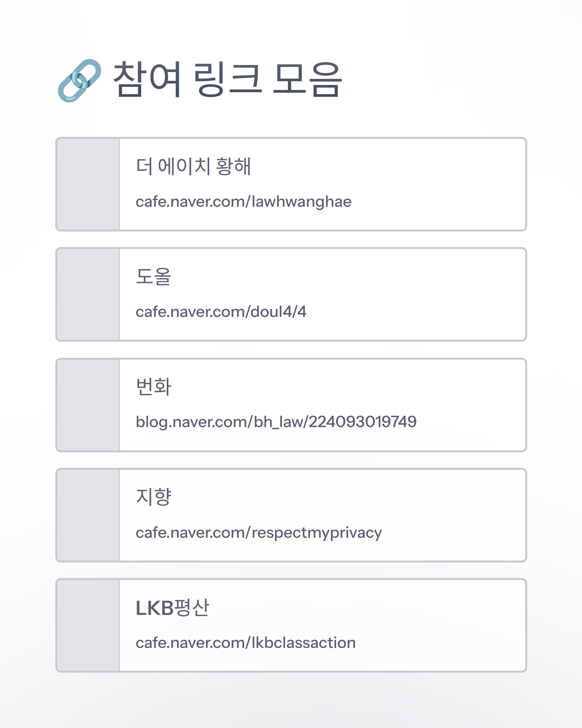Select the whole LKB평산 link card
Image resolution: width=582 pixels, height=728 pixels.
[291, 625]
